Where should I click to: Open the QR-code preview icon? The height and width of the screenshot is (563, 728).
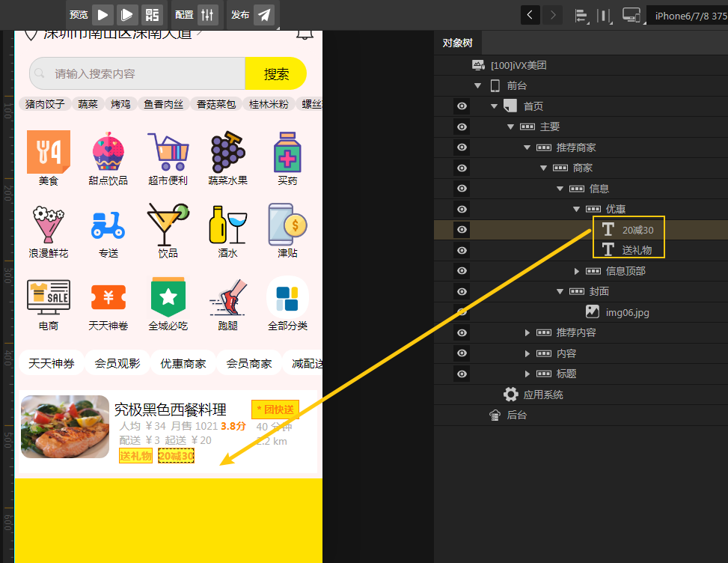[x=152, y=13]
